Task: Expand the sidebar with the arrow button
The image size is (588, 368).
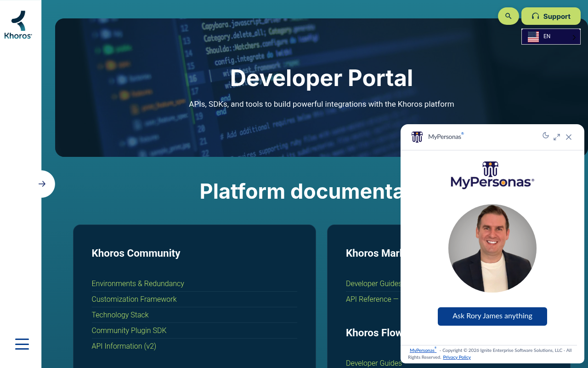Action: (42, 184)
